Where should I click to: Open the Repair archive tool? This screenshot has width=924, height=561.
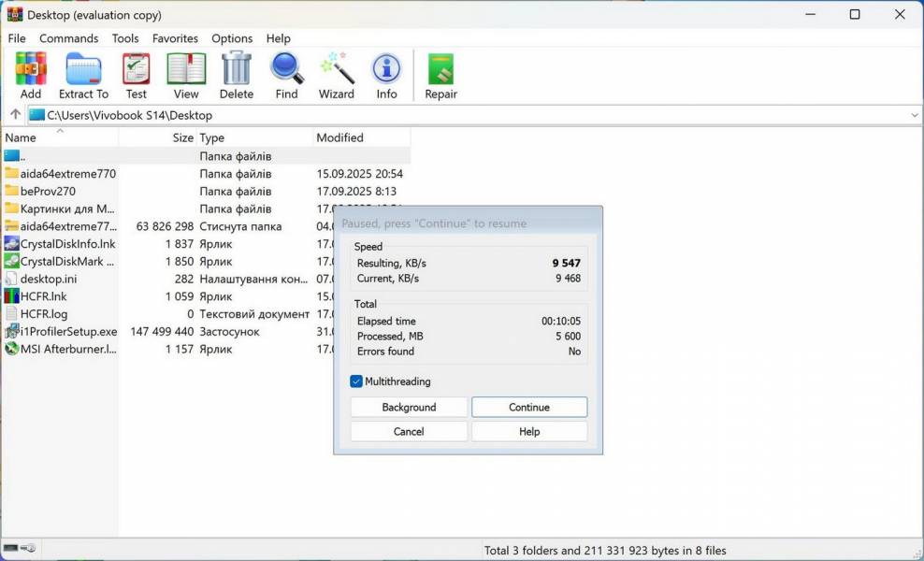440,75
